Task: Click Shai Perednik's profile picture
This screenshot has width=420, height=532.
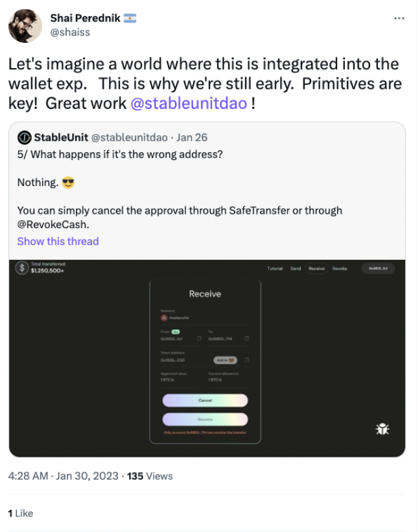Action: (x=24, y=26)
